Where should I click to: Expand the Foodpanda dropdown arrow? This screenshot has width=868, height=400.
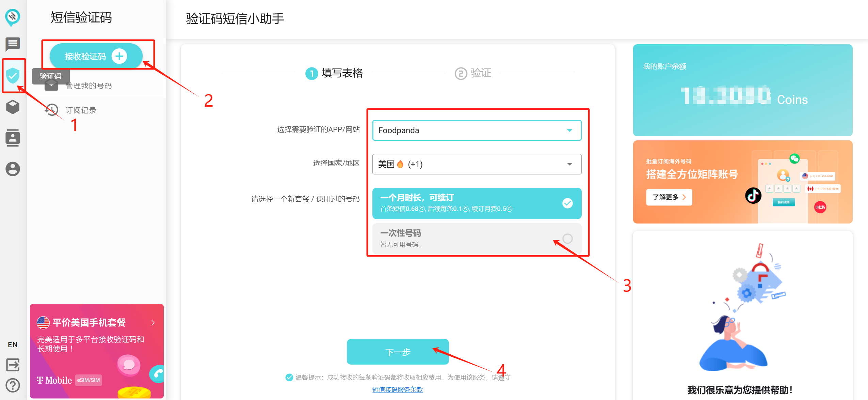569,130
